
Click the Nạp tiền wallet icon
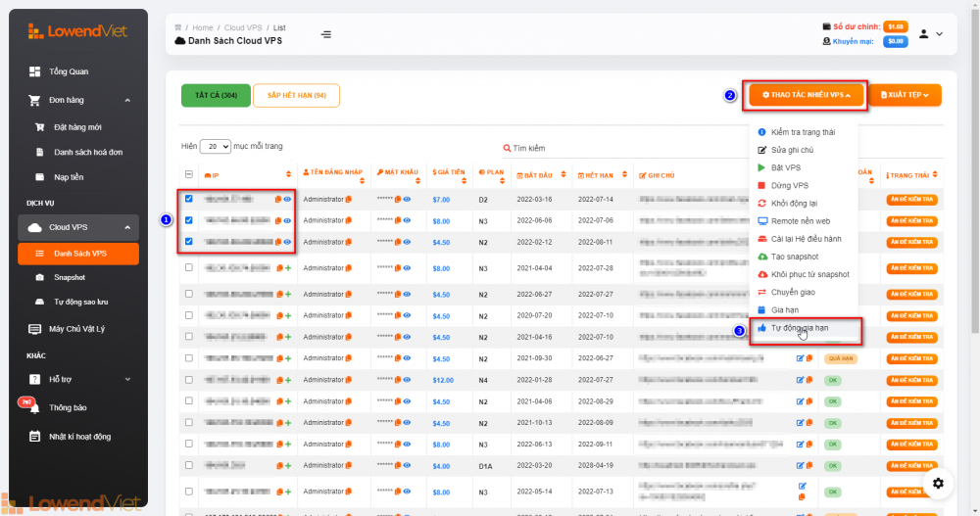(40, 177)
